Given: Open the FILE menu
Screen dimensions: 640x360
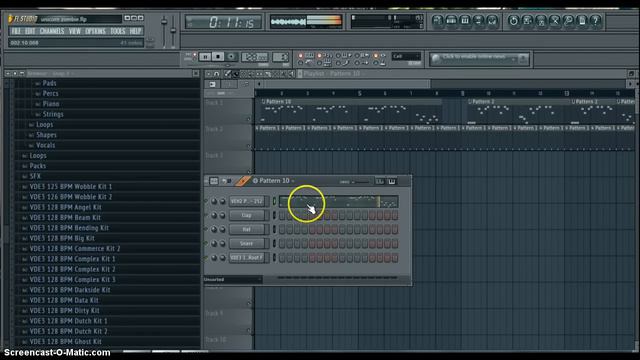Looking at the screenshot, I should tap(16, 31).
